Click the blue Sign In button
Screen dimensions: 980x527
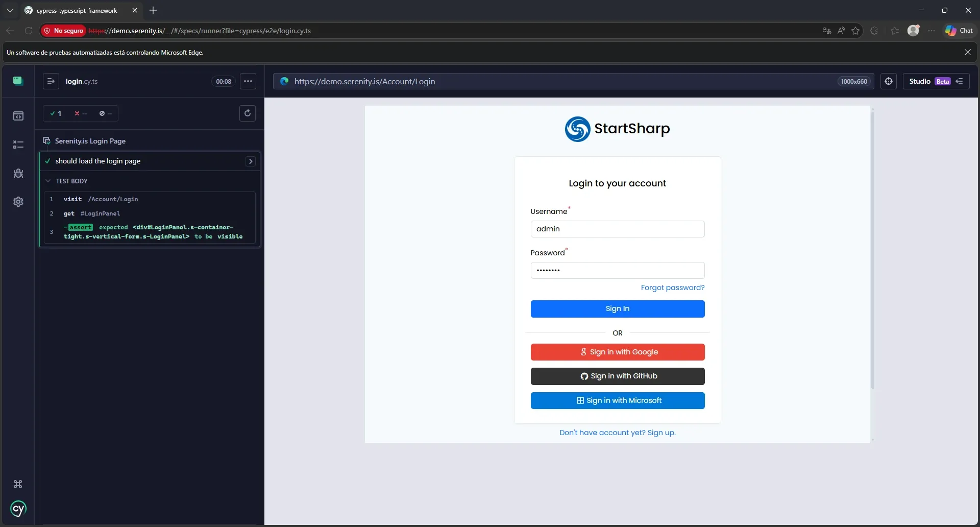pyautogui.click(x=618, y=309)
